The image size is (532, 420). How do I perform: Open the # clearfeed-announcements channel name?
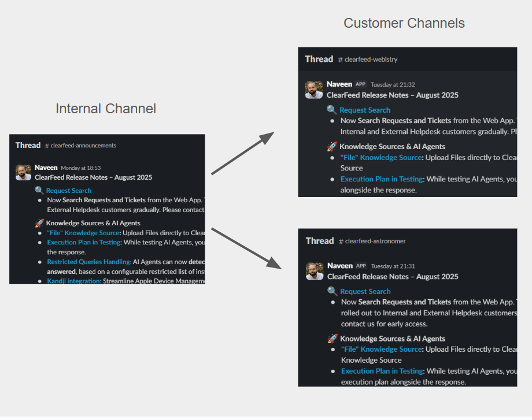click(80, 146)
